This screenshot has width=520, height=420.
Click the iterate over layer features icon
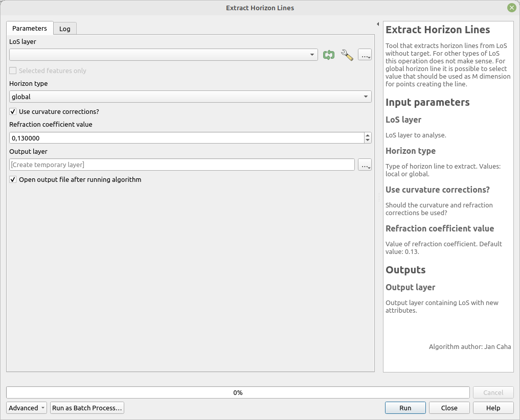[x=329, y=55]
